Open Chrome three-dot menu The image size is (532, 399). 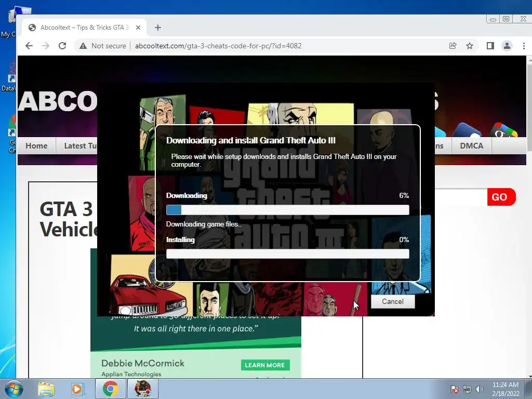[524, 46]
